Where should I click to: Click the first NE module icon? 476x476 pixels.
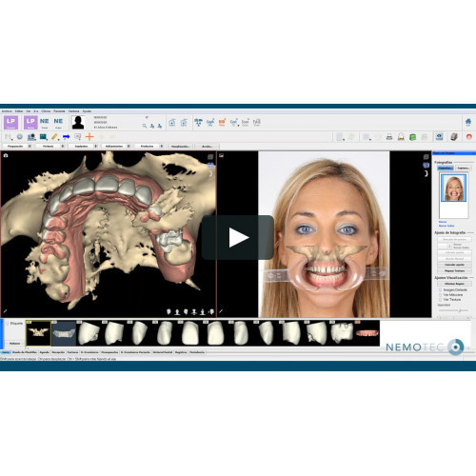45,123
